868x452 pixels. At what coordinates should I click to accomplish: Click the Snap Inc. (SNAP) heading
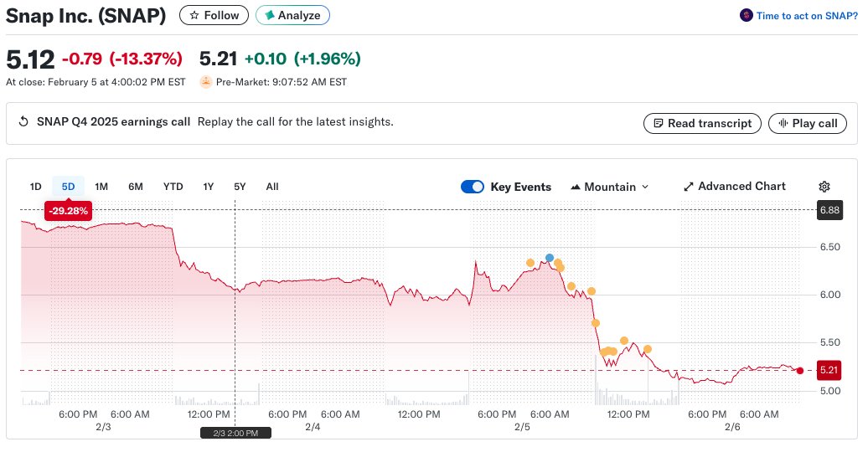tap(85, 16)
